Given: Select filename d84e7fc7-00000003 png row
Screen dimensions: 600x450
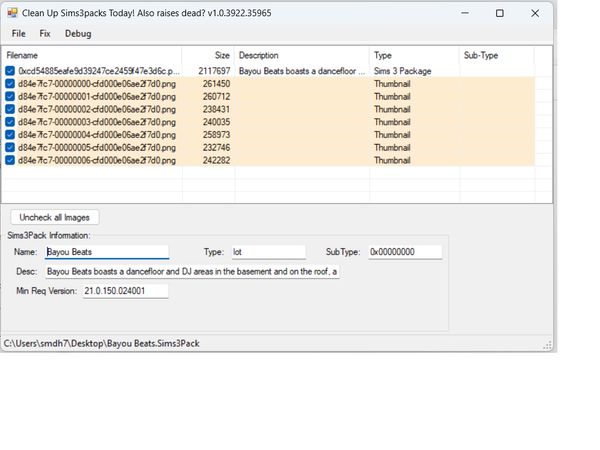Looking at the screenshot, I should tap(97, 122).
